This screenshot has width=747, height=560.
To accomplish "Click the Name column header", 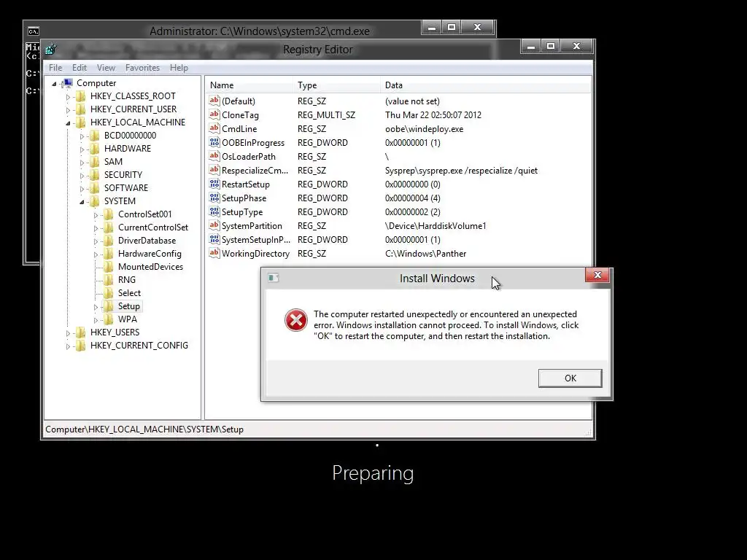I will click(249, 85).
